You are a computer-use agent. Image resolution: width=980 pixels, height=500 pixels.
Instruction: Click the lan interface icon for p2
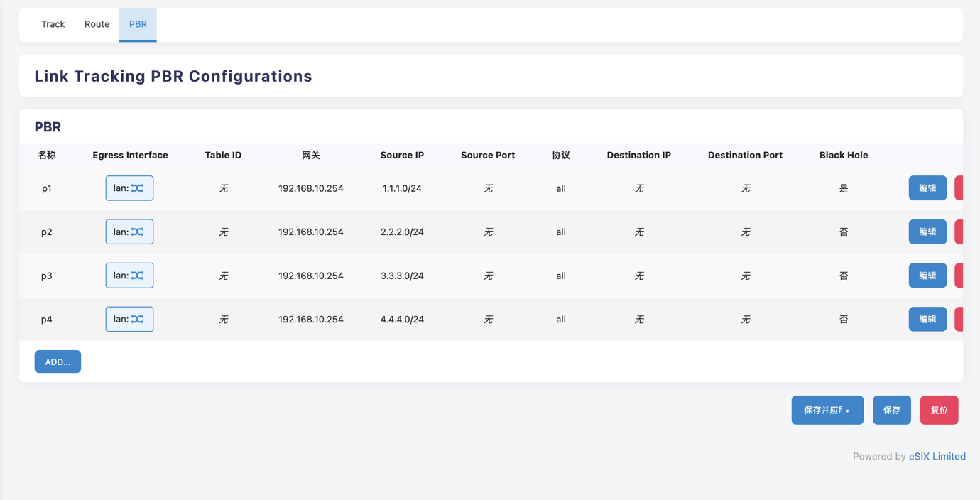tap(137, 232)
